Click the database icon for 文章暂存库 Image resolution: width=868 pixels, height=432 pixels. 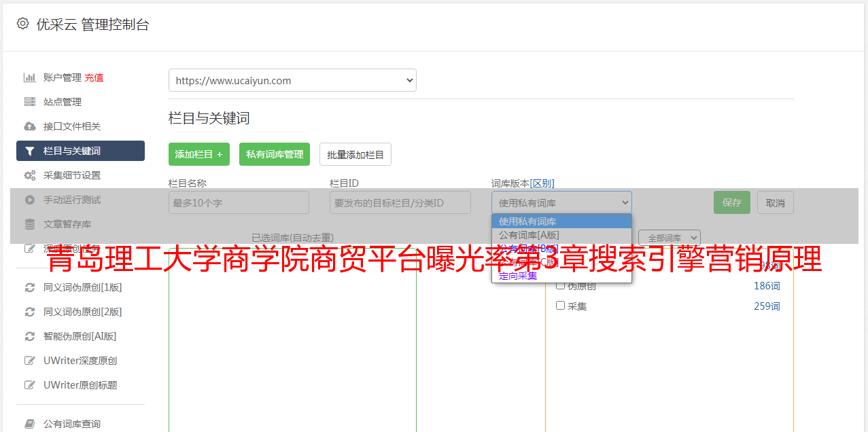[29, 224]
